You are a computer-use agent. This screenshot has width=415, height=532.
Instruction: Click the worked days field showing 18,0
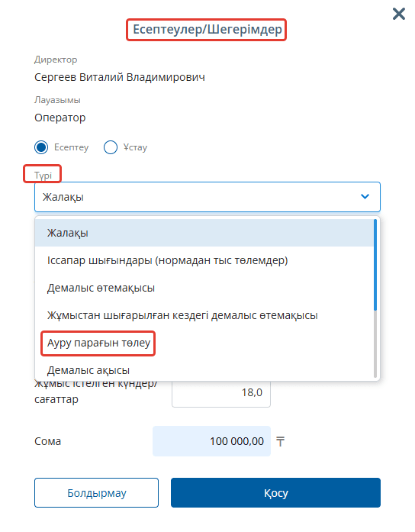coord(221,393)
